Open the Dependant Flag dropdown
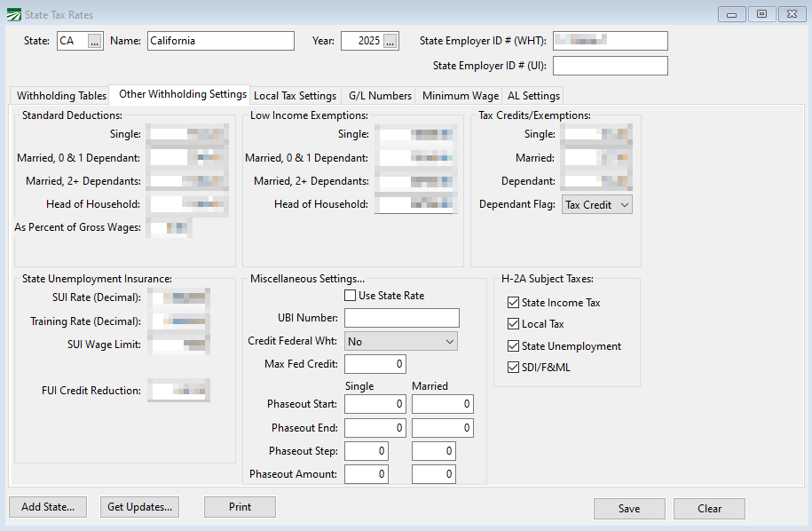The height and width of the screenshot is (531, 812). (597, 205)
